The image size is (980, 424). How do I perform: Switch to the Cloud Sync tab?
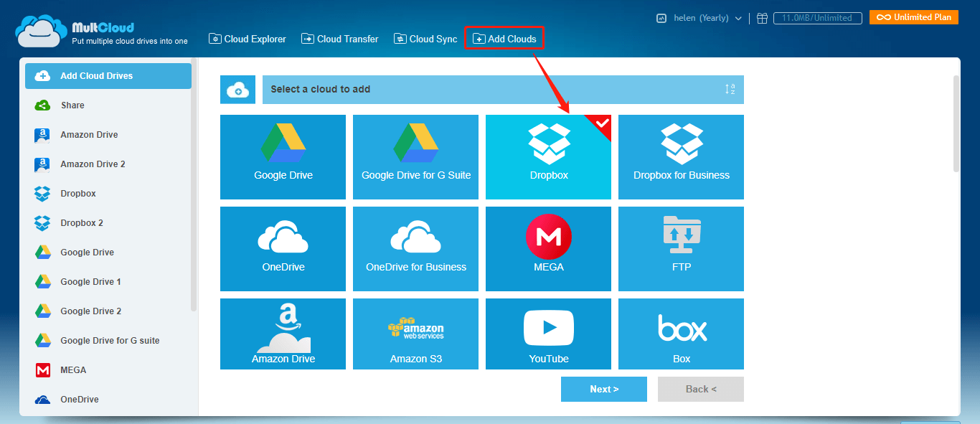[x=425, y=39]
